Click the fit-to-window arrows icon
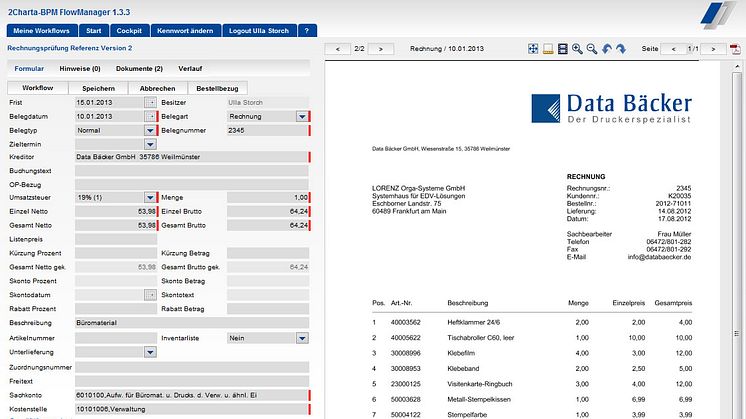This screenshot has height=419, width=746. coord(533,49)
